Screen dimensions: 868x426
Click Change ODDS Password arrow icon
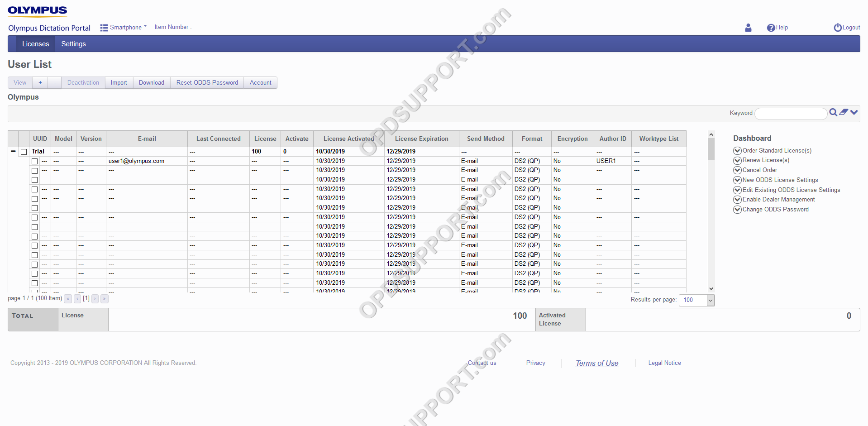(x=737, y=210)
